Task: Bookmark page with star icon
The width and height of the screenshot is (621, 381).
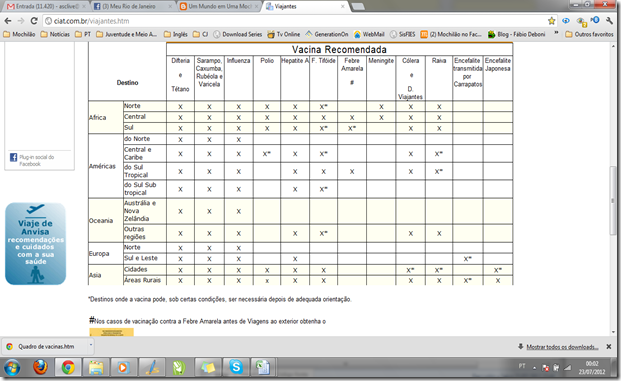Action: [551, 21]
